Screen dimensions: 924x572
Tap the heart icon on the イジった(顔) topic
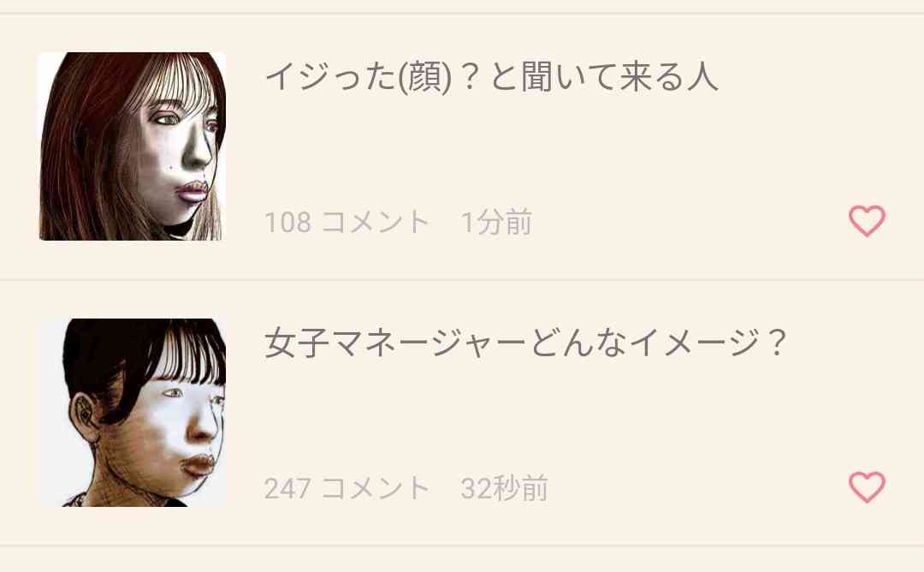[867, 221]
